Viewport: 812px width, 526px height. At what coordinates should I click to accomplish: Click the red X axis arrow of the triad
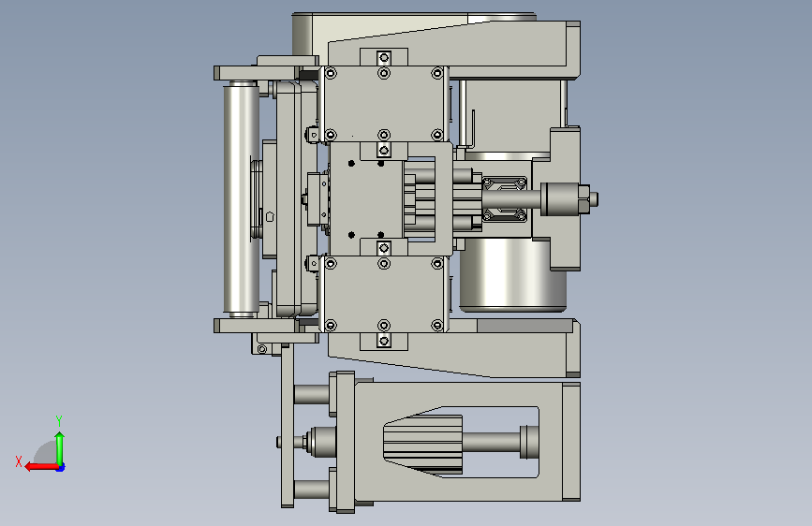tap(40, 467)
